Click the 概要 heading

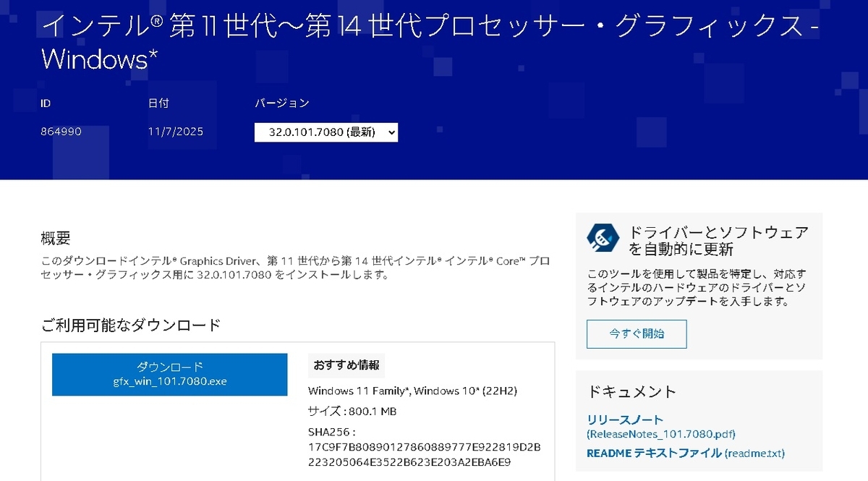click(56, 238)
